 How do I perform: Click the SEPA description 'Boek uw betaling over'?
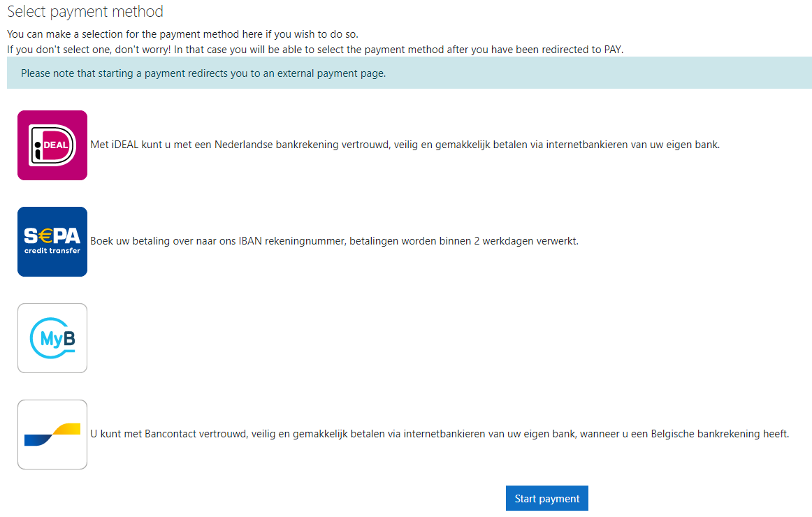[334, 241]
